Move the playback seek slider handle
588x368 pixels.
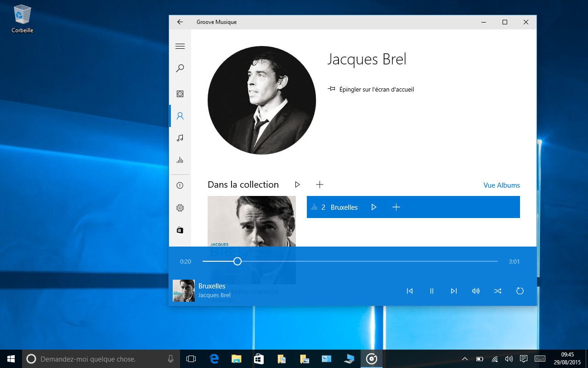click(237, 261)
